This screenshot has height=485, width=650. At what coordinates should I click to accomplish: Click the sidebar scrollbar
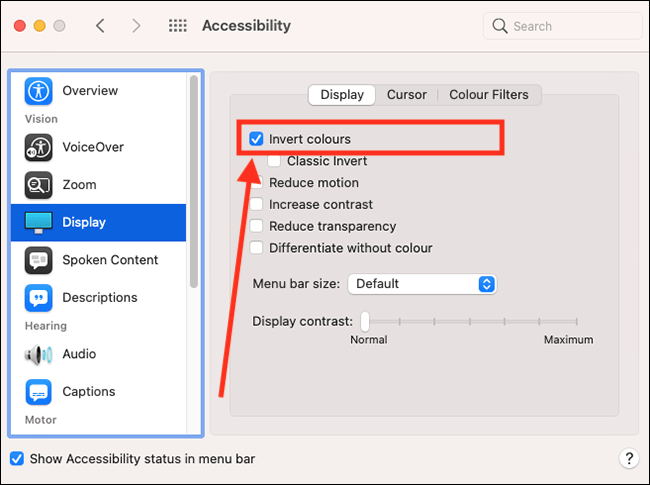click(x=193, y=180)
